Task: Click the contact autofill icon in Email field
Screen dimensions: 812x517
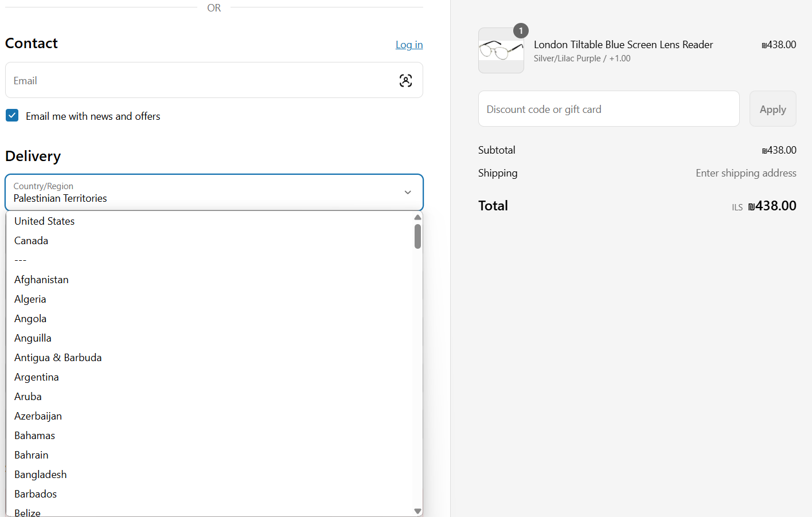Action: click(405, 81)
